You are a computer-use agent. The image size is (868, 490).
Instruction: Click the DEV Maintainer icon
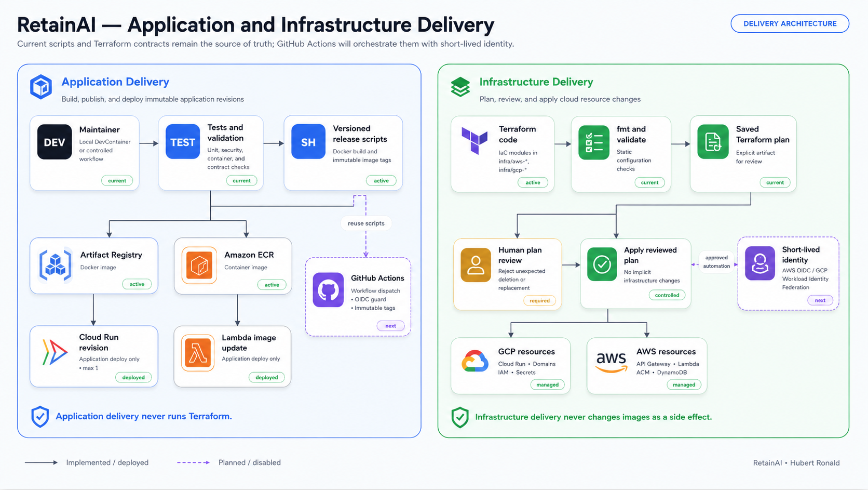click(x=55, y=142)
